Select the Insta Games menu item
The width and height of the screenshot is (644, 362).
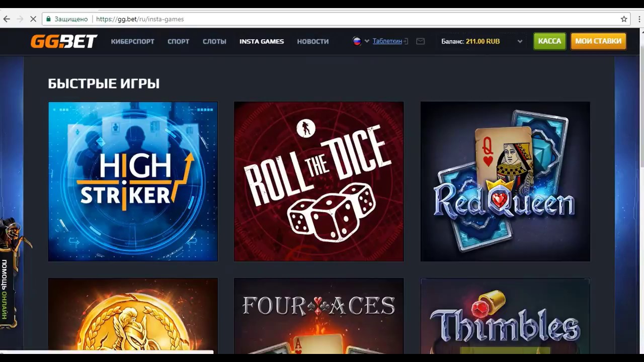point(262,41)
